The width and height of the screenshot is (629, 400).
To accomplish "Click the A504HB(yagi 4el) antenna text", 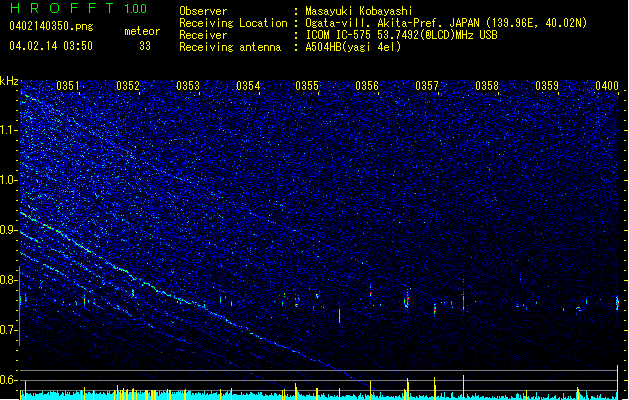I will pos(353,47).
